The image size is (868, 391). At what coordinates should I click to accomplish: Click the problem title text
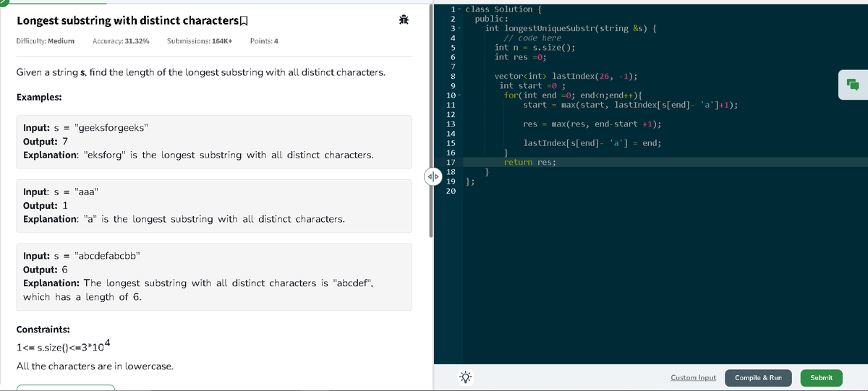tap(127, 20)
